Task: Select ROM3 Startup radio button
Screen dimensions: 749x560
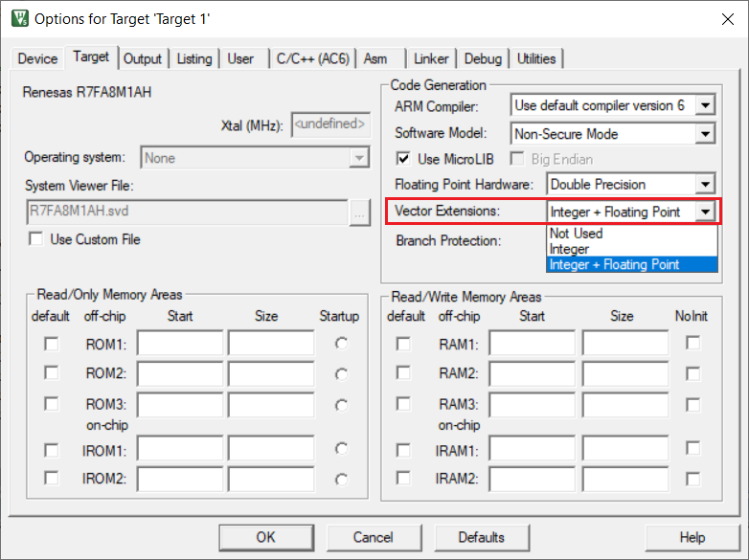Action: coord(341,405)
